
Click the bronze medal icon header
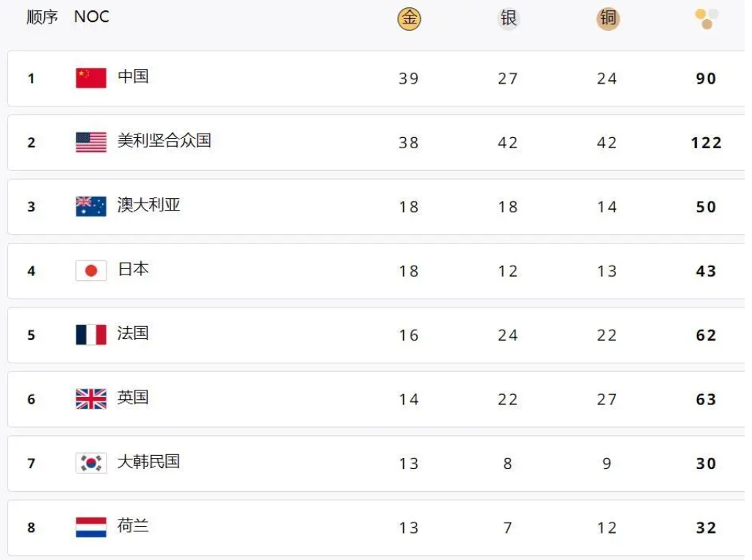[607, 18]
